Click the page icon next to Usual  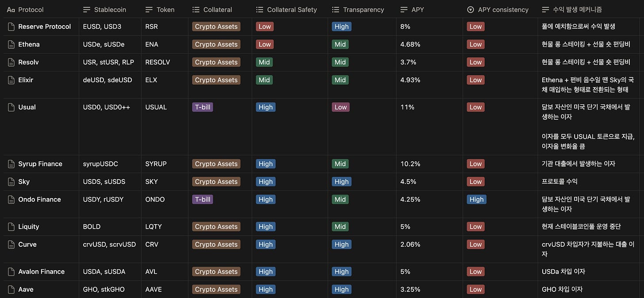(x=11, y=107)
